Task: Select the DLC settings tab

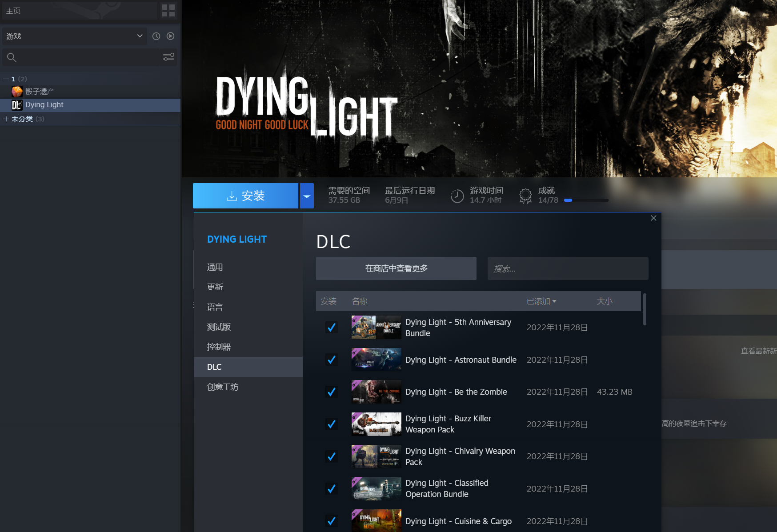Action: pyautogui.click(x=248, y=367)
